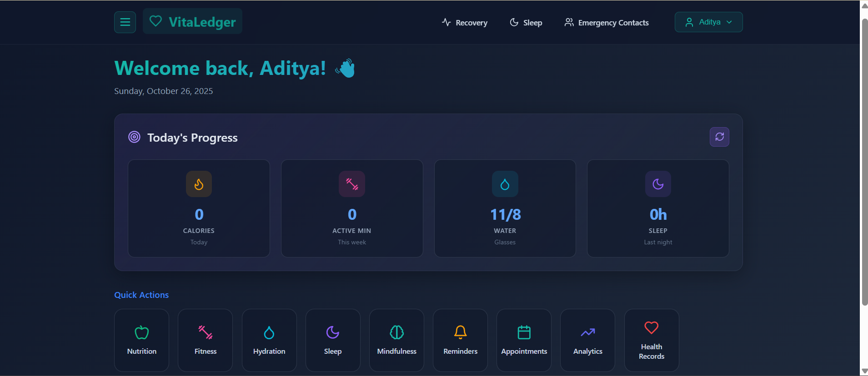Click the active minutes dumbbell icon

point(352,184)
